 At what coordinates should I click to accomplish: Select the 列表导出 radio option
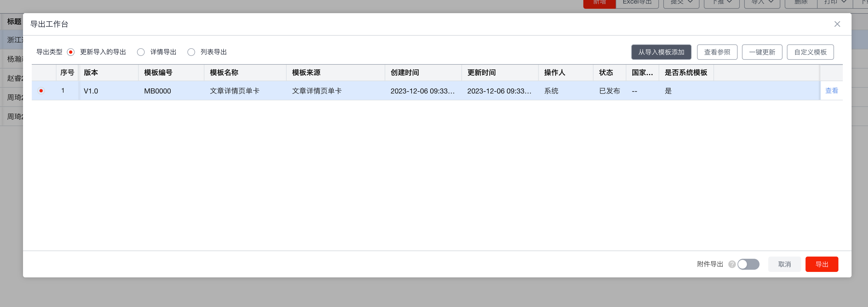(191, 52)
